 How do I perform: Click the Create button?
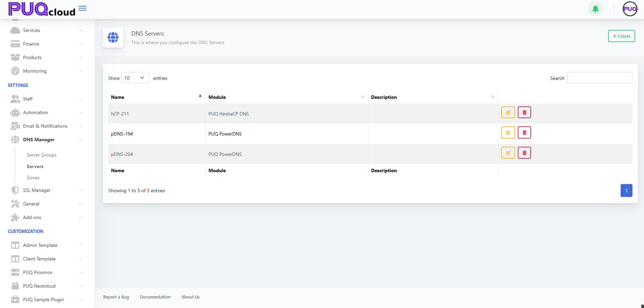[x=621, y=36]
